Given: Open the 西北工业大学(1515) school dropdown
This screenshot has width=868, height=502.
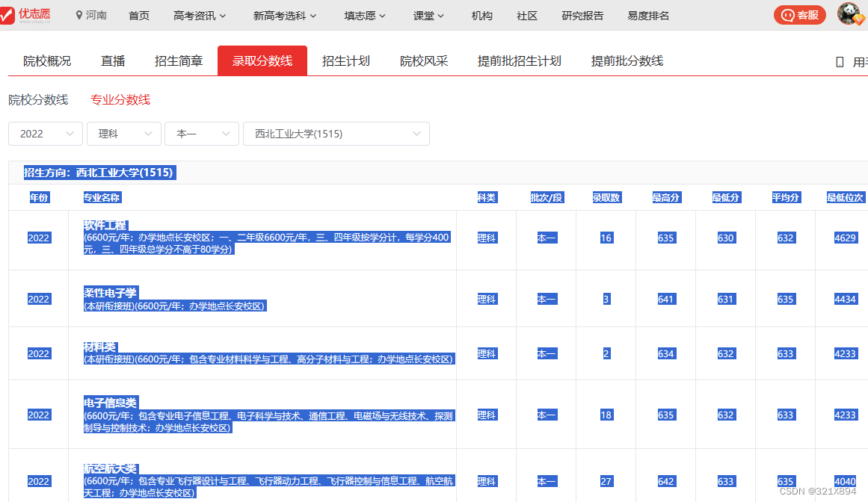Looking at the screenshot, I should pos(336,134).
